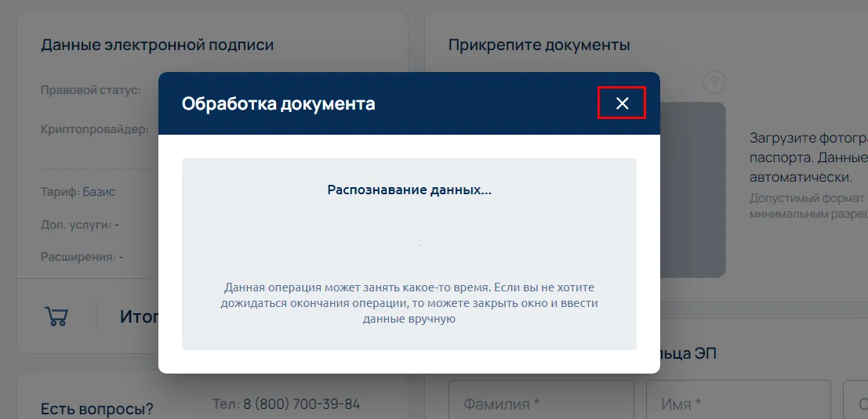Click the Прикрепите документы heading
The width and height of the screenshot is (868, 419).
pyautogui.click(x=539, y=45)
